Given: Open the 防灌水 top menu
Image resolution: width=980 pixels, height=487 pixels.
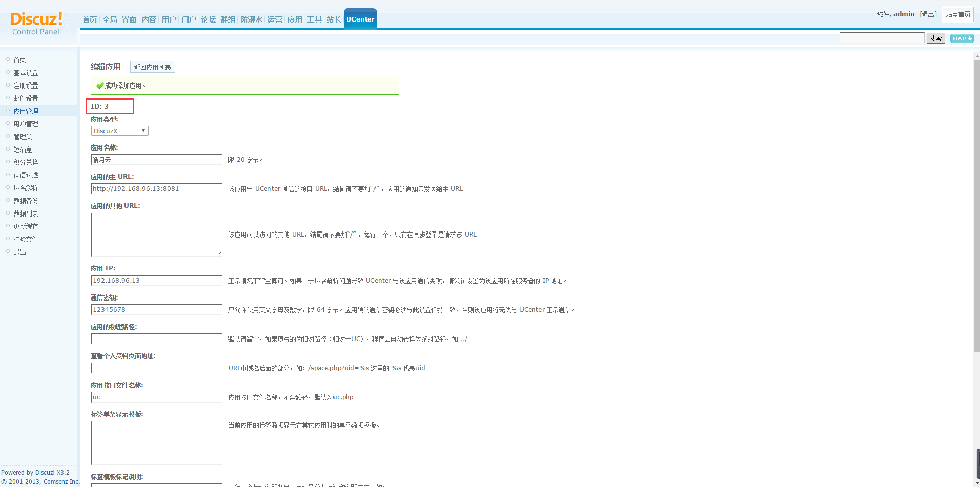Looking at the screenshot, I should point(252,19).
